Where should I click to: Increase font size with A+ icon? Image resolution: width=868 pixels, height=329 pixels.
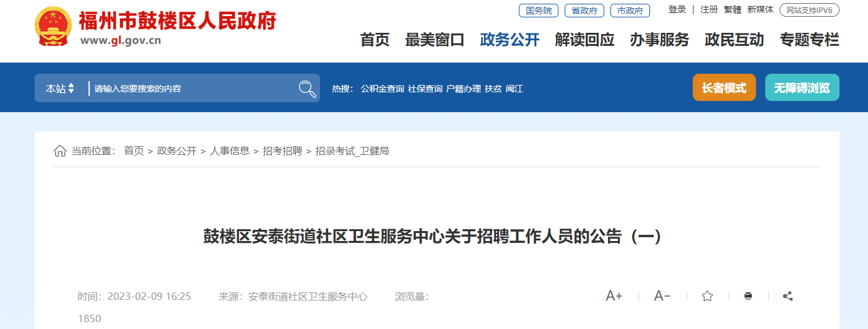[614, 296]
